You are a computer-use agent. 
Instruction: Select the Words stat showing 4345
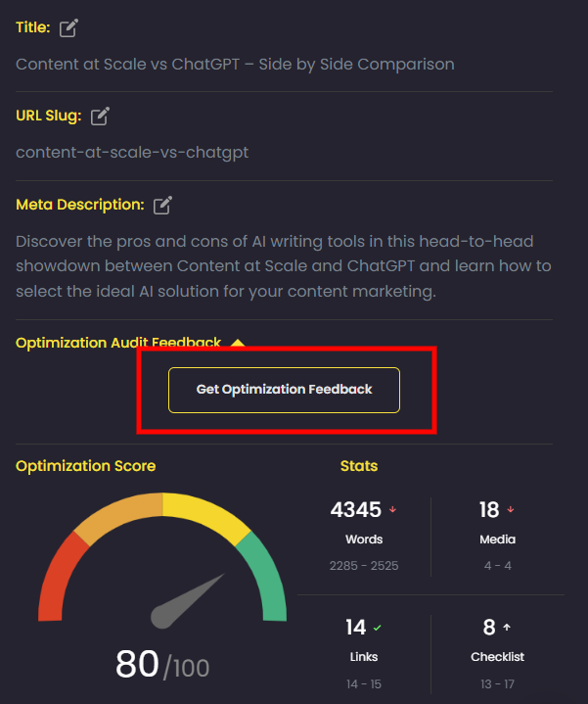(x=355, y=510)
